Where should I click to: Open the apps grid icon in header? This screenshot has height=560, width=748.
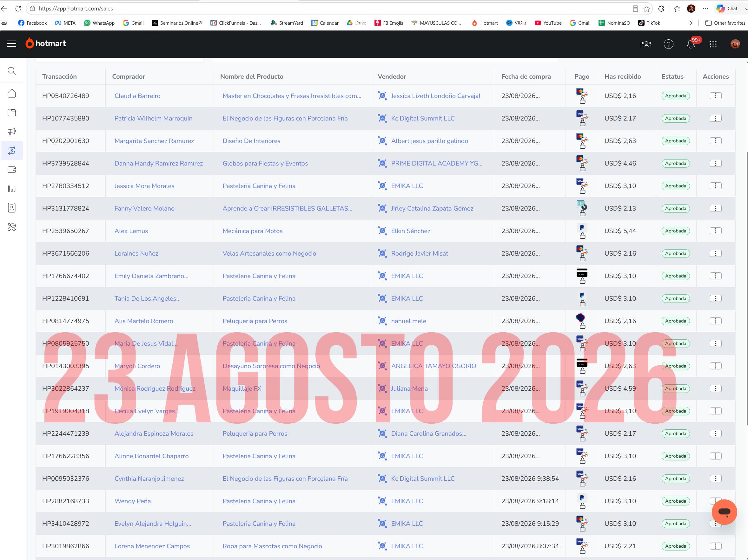point(713,44)
